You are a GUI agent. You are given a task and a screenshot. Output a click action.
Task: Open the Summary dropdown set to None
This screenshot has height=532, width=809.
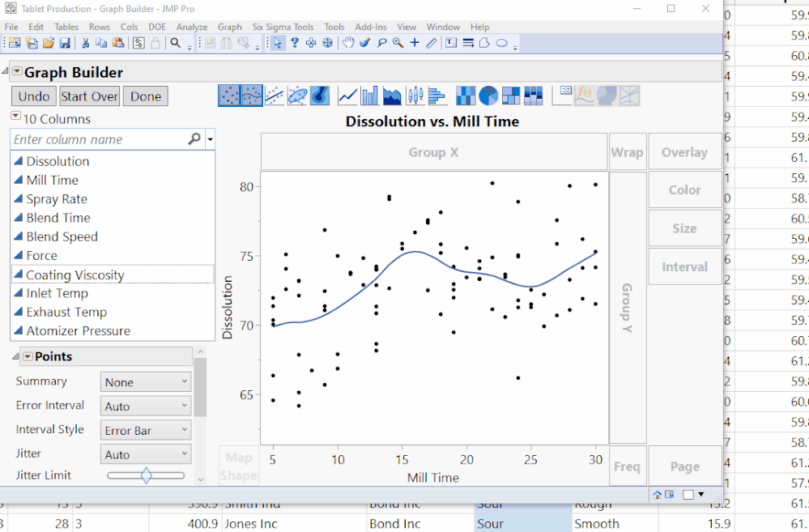146,382
